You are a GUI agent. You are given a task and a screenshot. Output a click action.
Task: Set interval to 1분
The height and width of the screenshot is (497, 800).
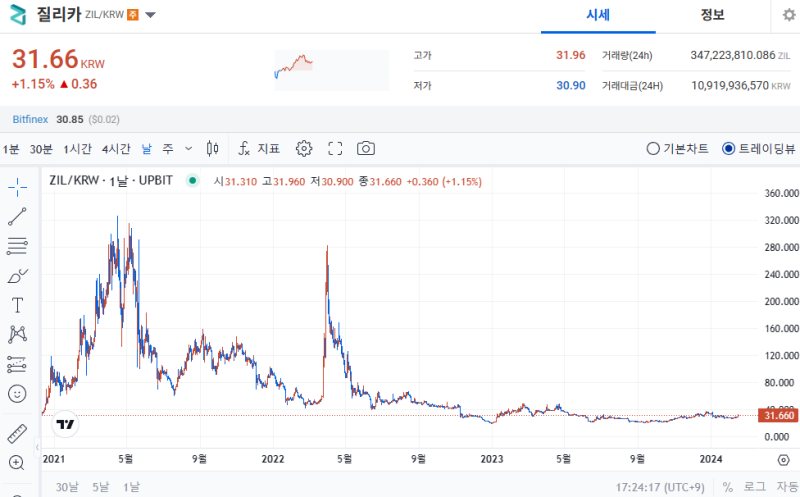(x=11, y=149)
